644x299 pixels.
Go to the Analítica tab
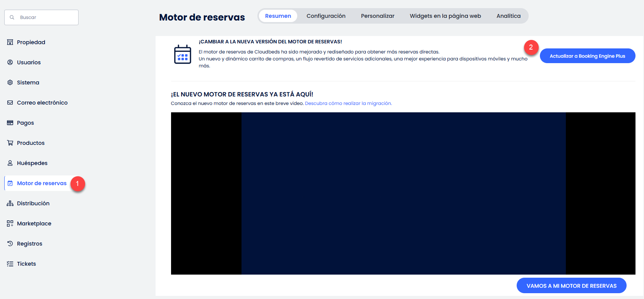pyautogui.click(x=508, y=16)
